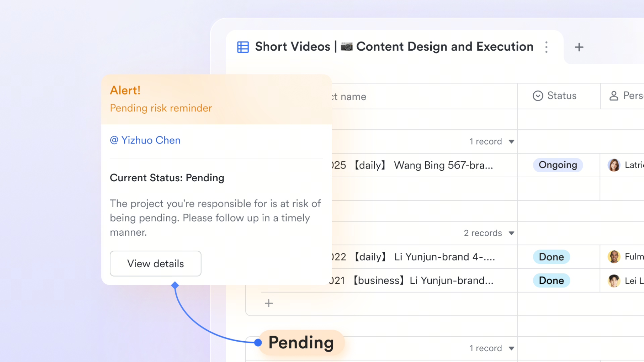The image size is (644, 362).
Task: Click the Status column header
Action: coord(559,96)
